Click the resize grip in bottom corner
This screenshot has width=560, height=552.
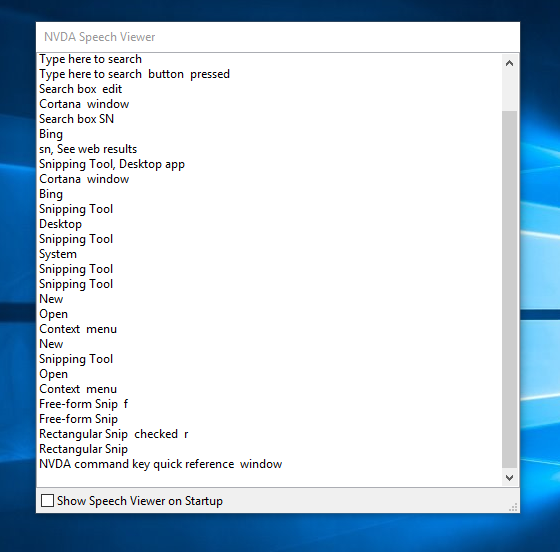[513, 507]
